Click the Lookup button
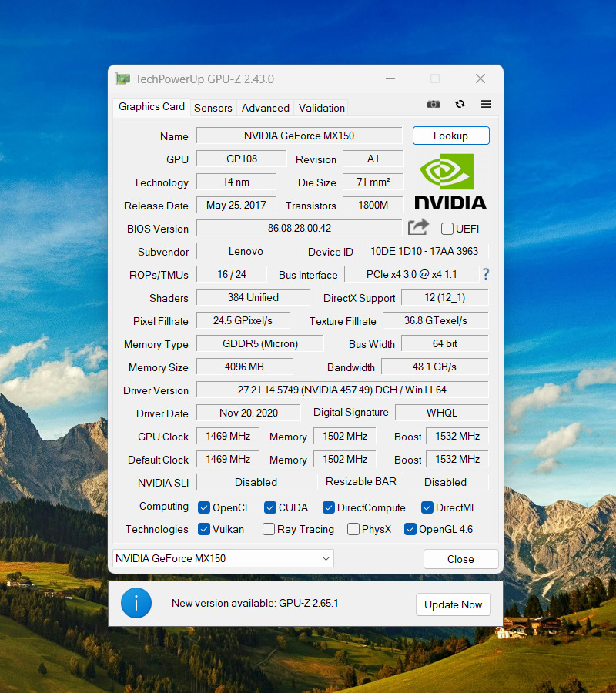The height and width of the screenshot is (693, 616). click(x=450, y=136)
